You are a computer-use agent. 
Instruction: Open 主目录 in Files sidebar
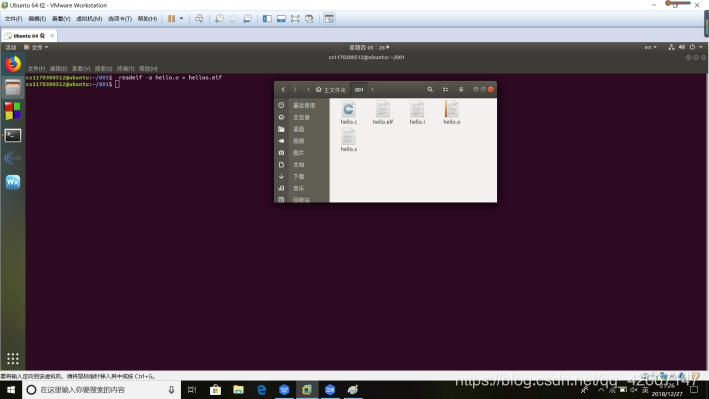(302, 117)
